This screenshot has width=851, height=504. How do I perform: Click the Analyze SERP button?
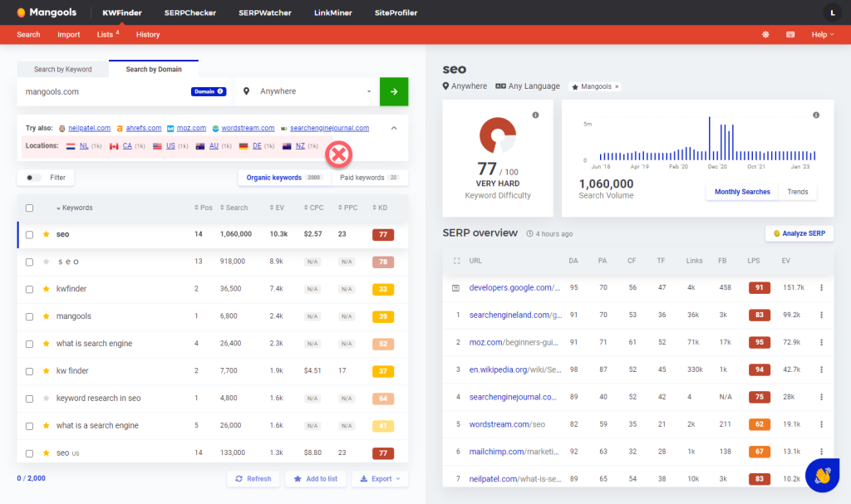point(799,233)
